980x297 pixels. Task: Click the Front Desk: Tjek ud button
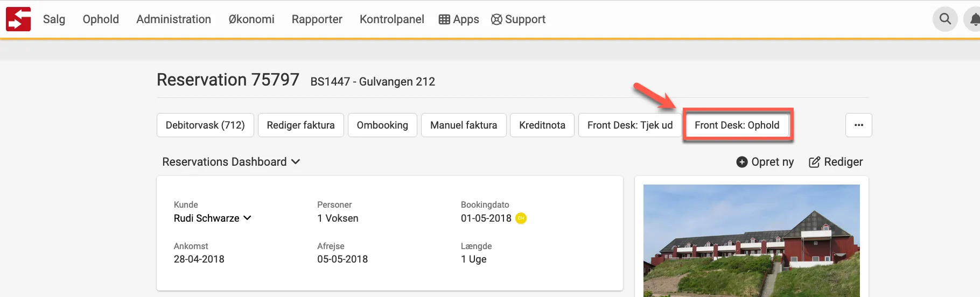(x=629, y=125)
